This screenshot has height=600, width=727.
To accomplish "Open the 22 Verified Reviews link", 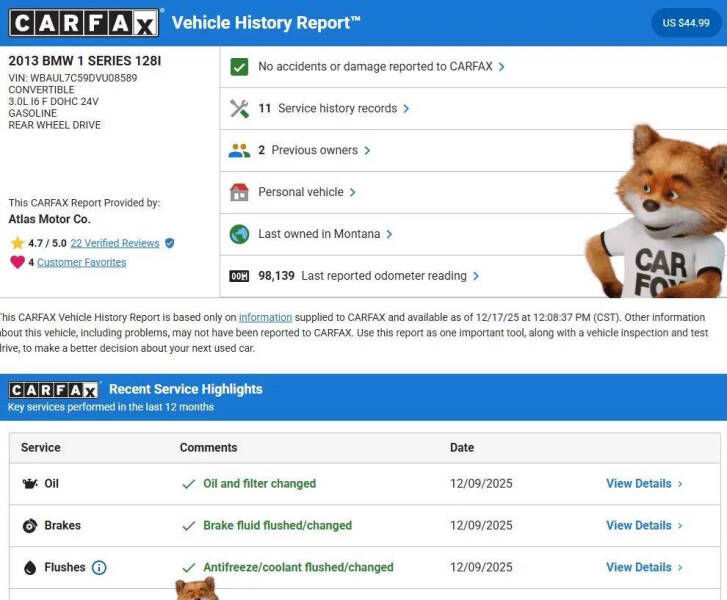I will (x=115, y=243).
